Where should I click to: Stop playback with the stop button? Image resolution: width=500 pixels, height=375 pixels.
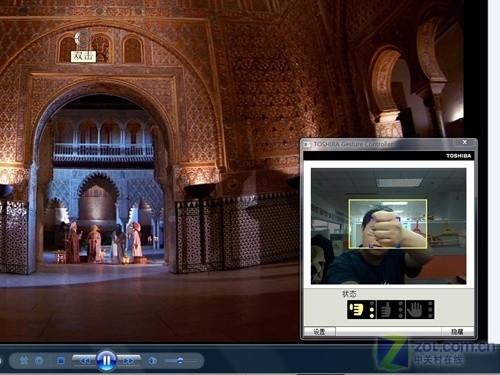(60, 360)
